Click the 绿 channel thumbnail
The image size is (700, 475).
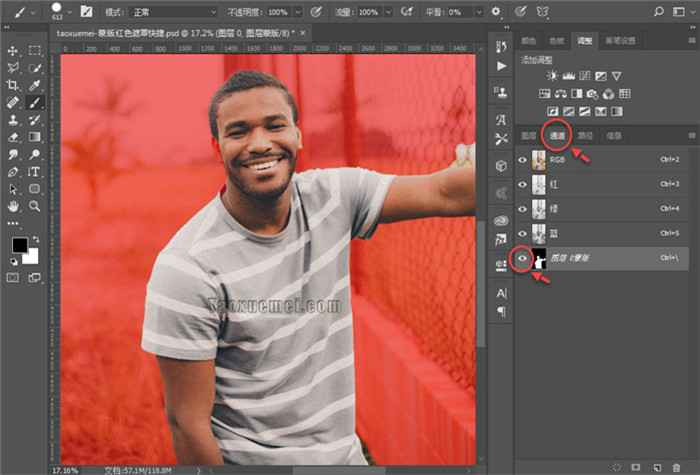pyautogui.click(x=539, y=209)
